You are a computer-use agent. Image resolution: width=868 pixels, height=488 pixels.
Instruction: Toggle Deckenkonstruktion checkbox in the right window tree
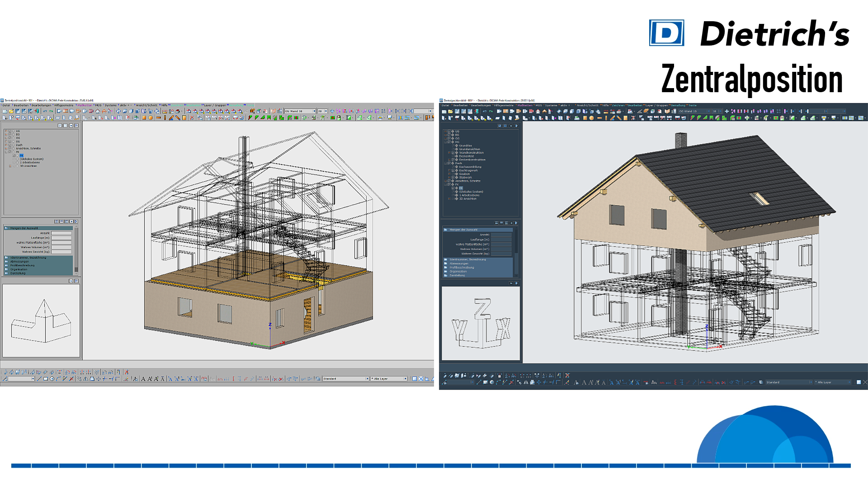click(453, 160)
